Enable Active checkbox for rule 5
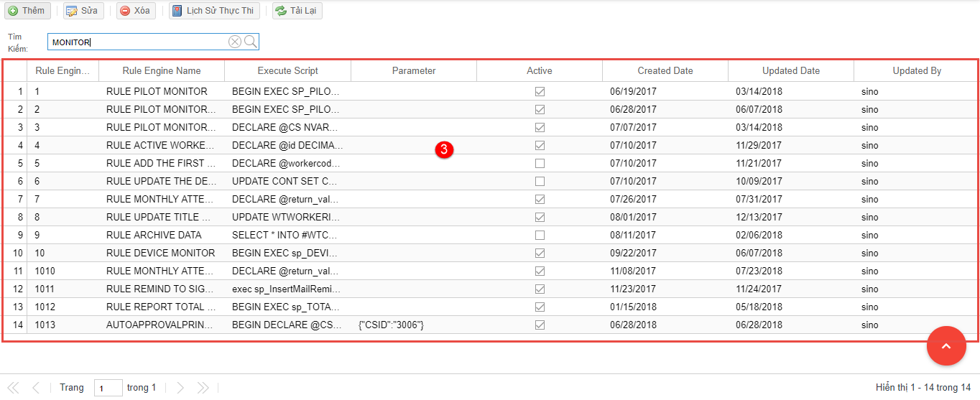The height and width of the screenshot is (400, 980). 540,164
